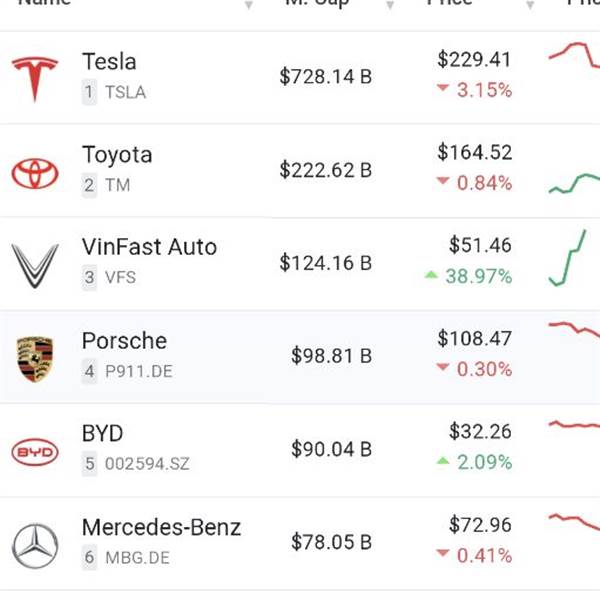Open the VinFast Auto company name
The image size is (600, 600).
click(149, 247)
